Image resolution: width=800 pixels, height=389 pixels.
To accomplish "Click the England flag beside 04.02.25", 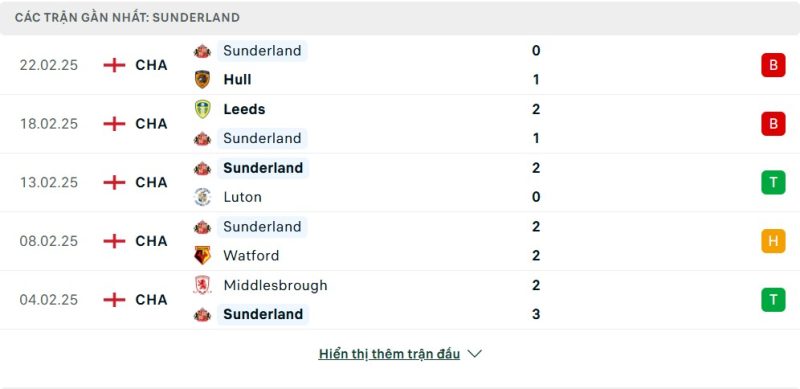I will point(114,300).
